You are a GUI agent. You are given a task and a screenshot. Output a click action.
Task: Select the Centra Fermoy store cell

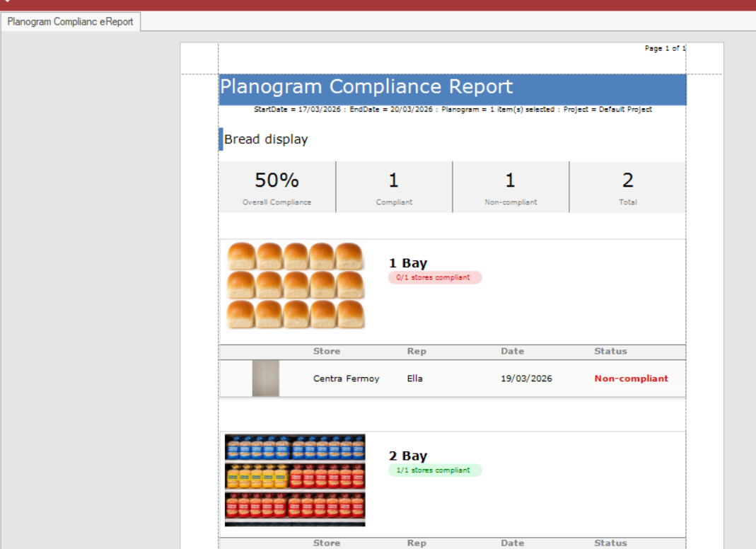click(x=347, y=378)
